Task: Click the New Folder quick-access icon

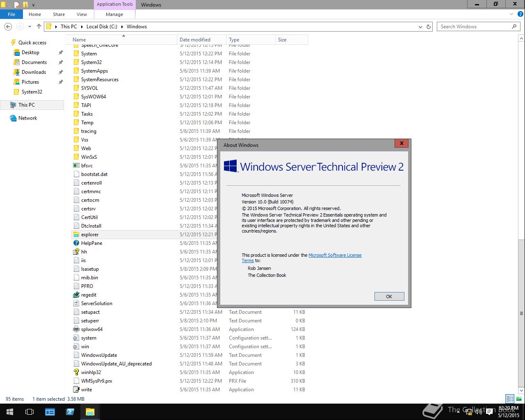Action: (x=25, y=5)
